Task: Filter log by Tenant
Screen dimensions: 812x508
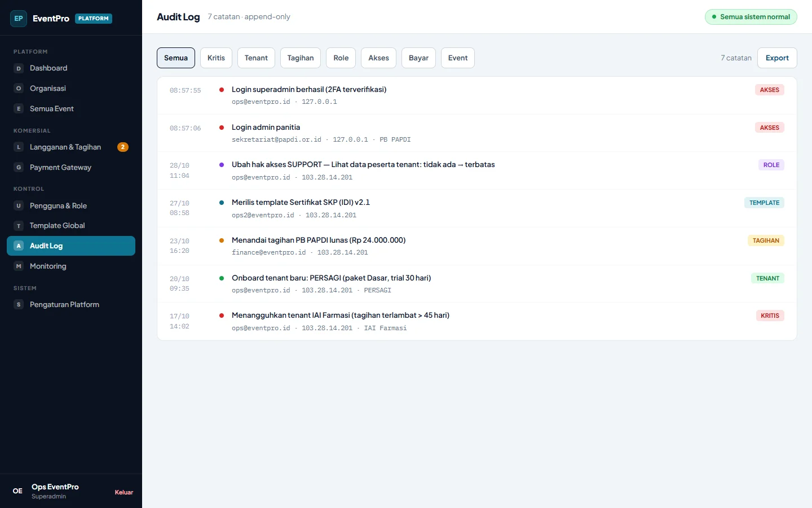Action: coord(256,58)
